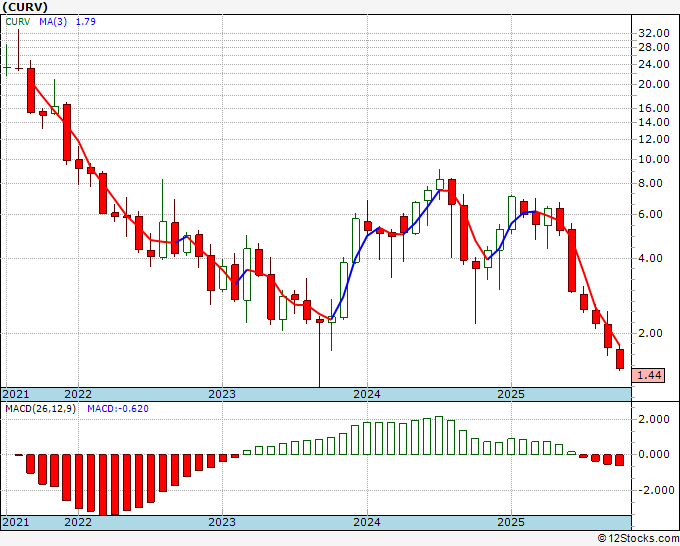Click the 4.00 price axis label
The height and width of the screenshot is (546, 680).
pos(651,258)
